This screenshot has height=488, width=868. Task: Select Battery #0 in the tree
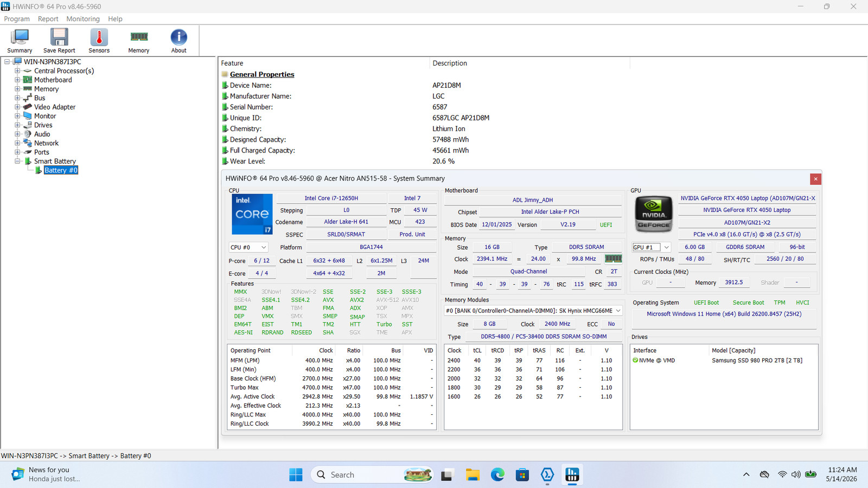(x=61, y=170)
